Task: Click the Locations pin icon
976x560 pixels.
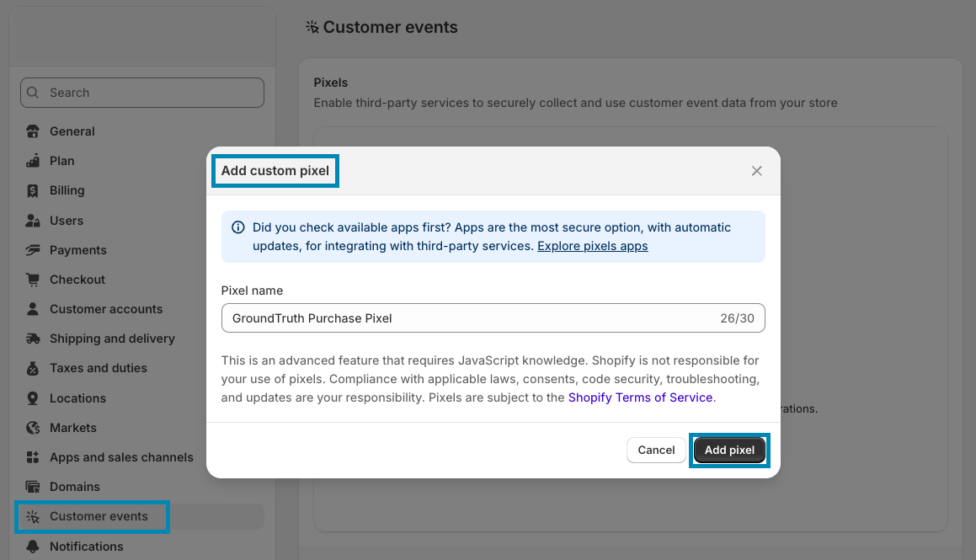Action: [33, 398]
